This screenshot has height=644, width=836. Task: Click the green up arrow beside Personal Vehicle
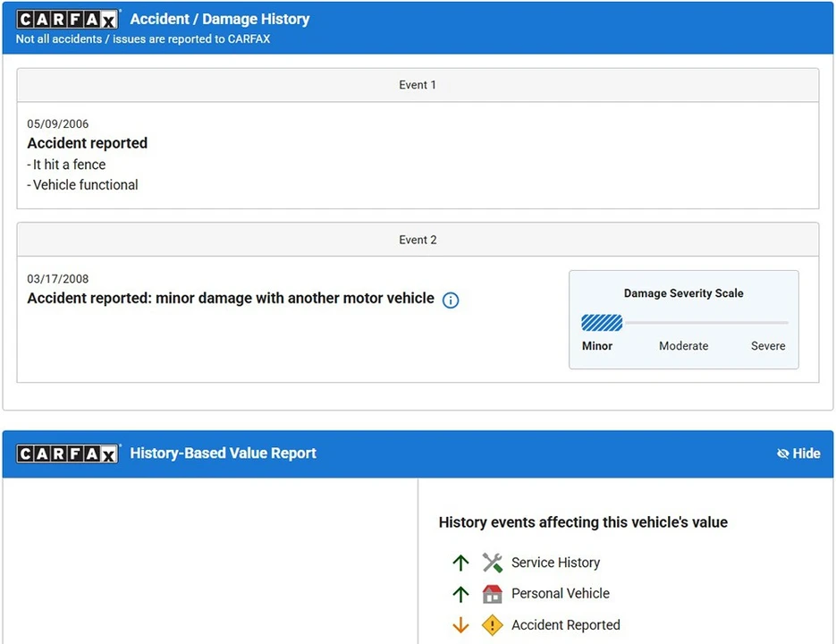[x=460, y=593]
